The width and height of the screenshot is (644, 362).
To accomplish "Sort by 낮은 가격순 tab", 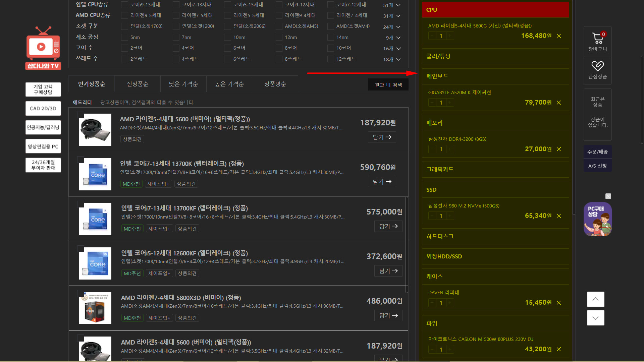I will (x=183, y=84).
